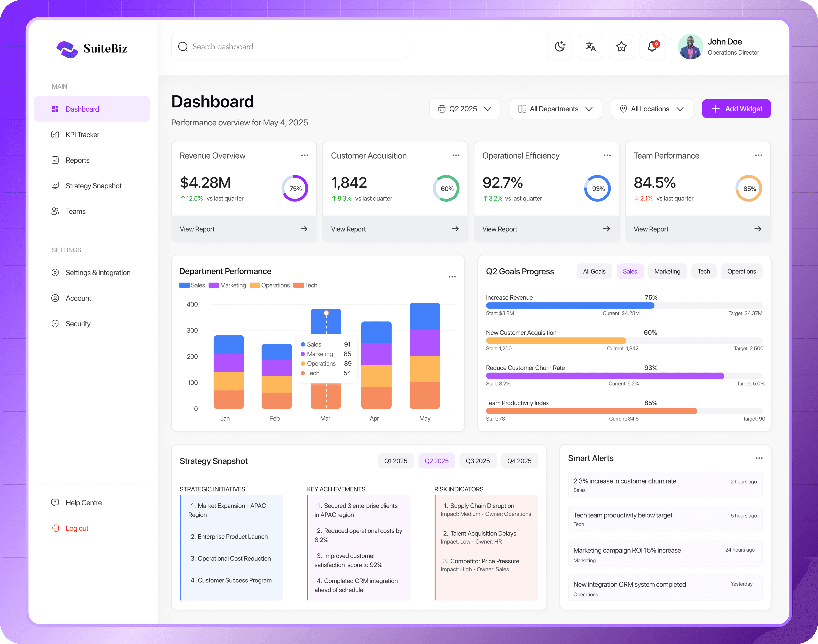Switch to Q1 2025 strategy tab

click(396, 461)
